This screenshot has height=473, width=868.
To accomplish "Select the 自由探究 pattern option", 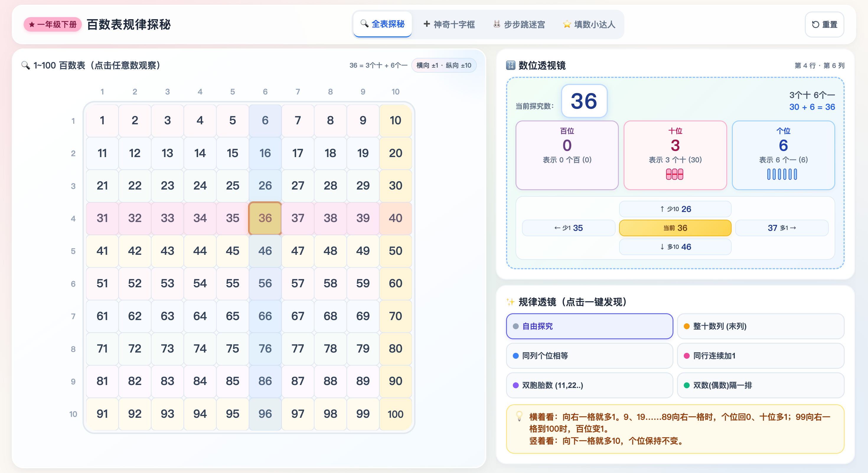I will coord(589,326).
